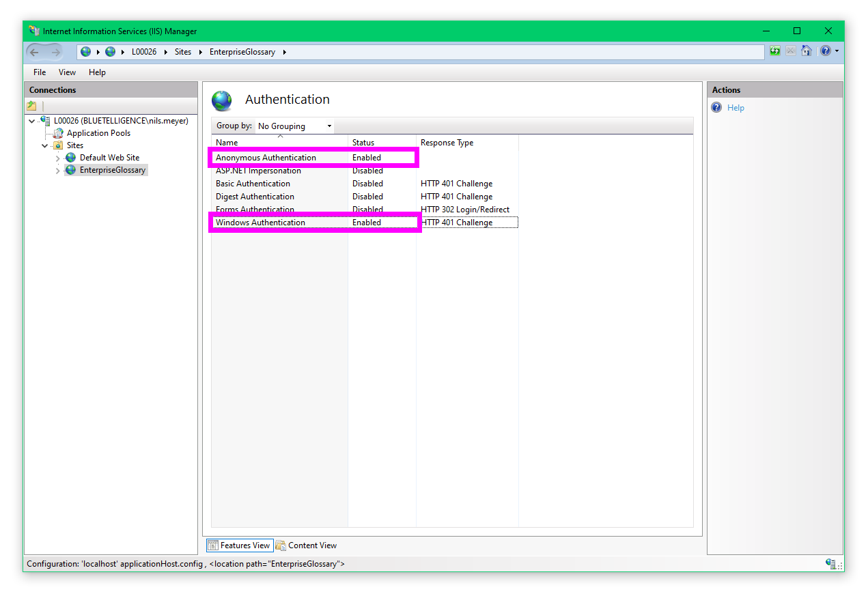
Task: Expand the EnterpriseGlossary tree node
Action: (58, 171)
